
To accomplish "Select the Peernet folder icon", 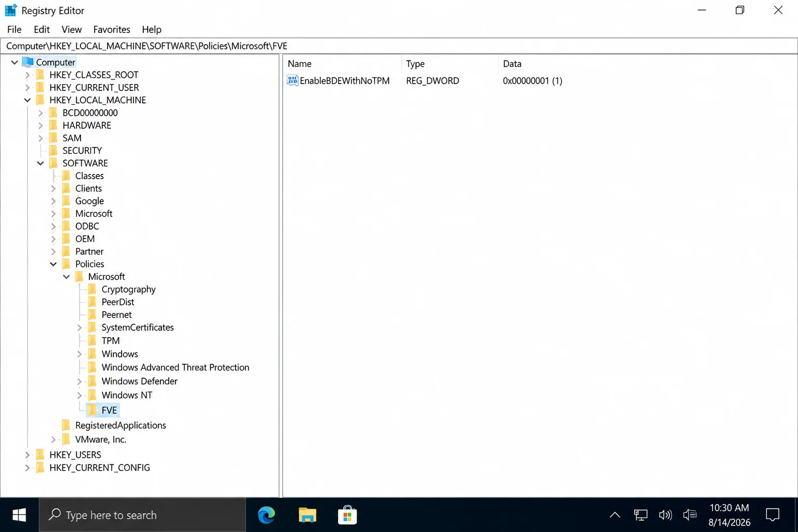I will (x=92, y=314).
